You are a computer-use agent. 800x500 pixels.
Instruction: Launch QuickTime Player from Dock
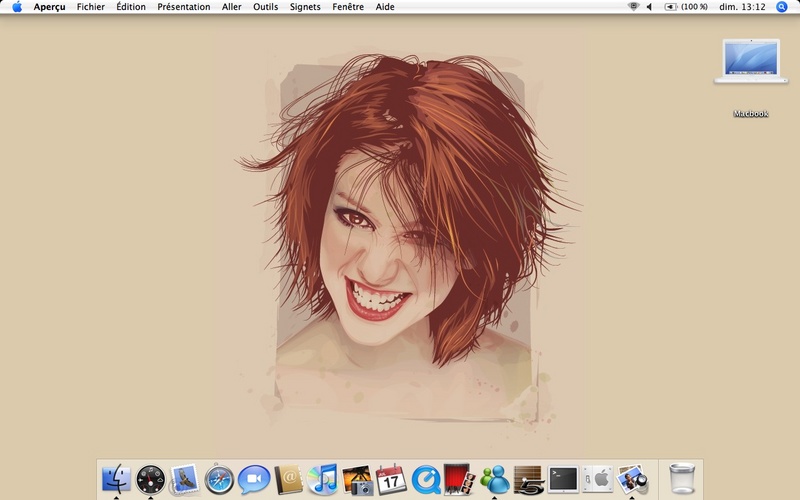tap(426, 480)
